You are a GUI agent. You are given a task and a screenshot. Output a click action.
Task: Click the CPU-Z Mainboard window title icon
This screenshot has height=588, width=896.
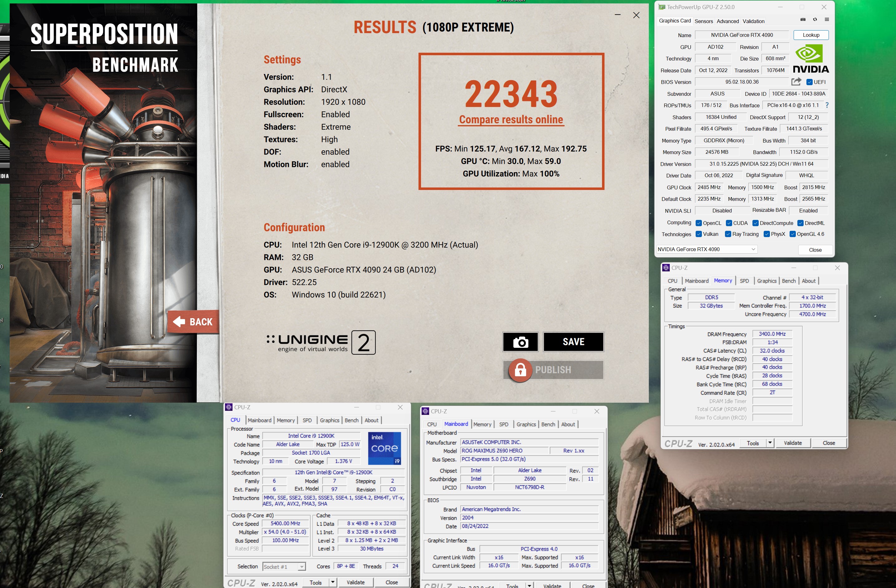[x=425, y=411]
